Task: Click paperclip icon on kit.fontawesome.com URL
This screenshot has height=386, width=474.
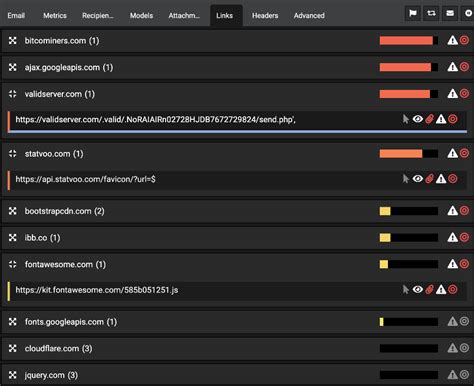Action: pos(430,289)
